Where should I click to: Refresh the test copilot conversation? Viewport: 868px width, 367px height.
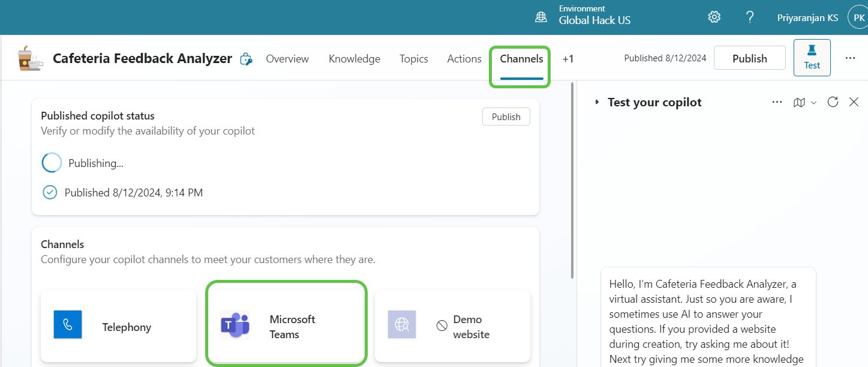point(833,102)
